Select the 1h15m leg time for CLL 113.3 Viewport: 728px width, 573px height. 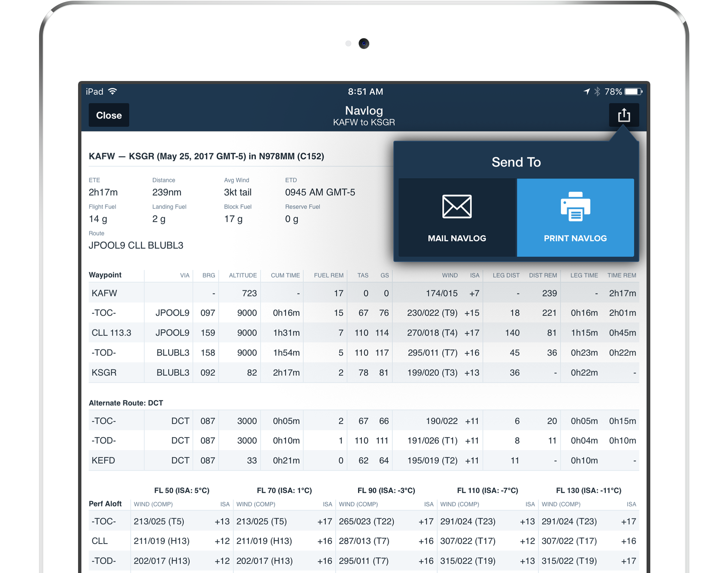584,333
